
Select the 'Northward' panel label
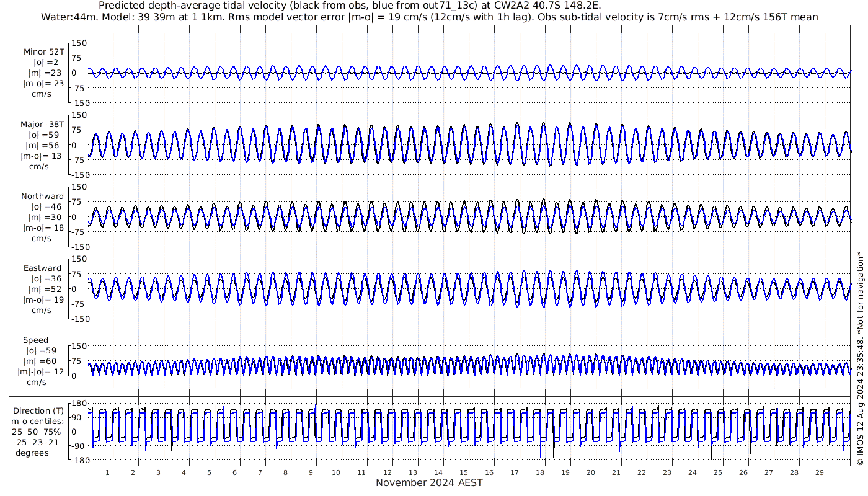(x=42, y=197)
